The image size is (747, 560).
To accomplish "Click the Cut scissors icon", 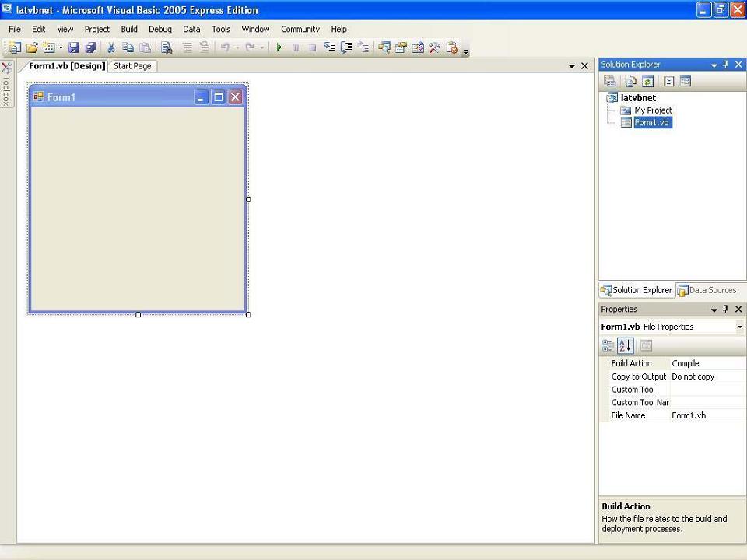I will point(111,47).
